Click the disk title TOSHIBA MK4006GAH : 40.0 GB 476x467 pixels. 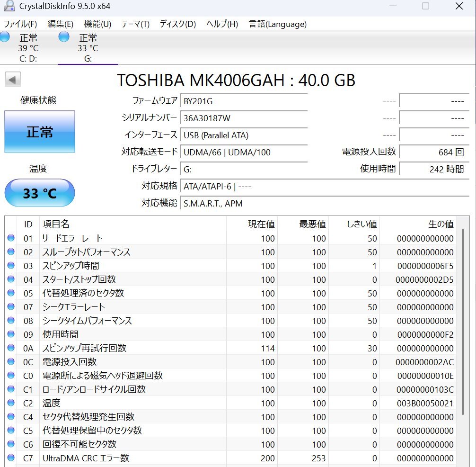click(236, 80)
